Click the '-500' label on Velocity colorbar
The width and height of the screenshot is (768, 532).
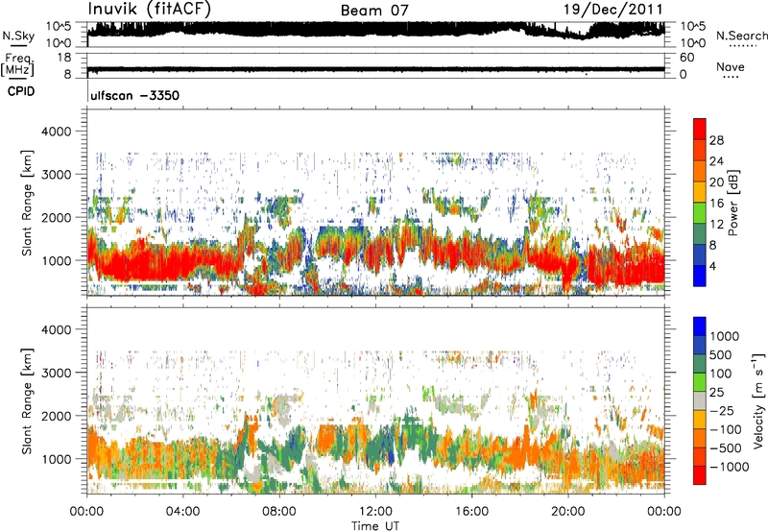point(726,447)
